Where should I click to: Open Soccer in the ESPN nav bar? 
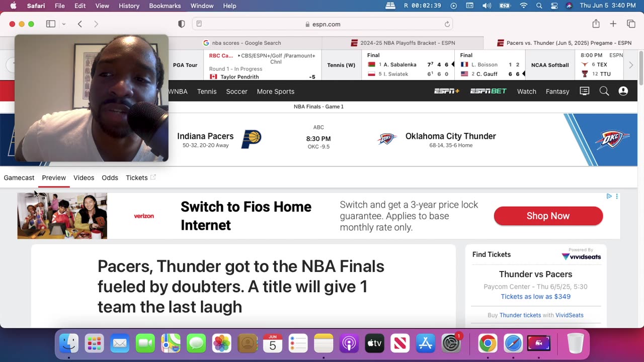coord(236,92)
